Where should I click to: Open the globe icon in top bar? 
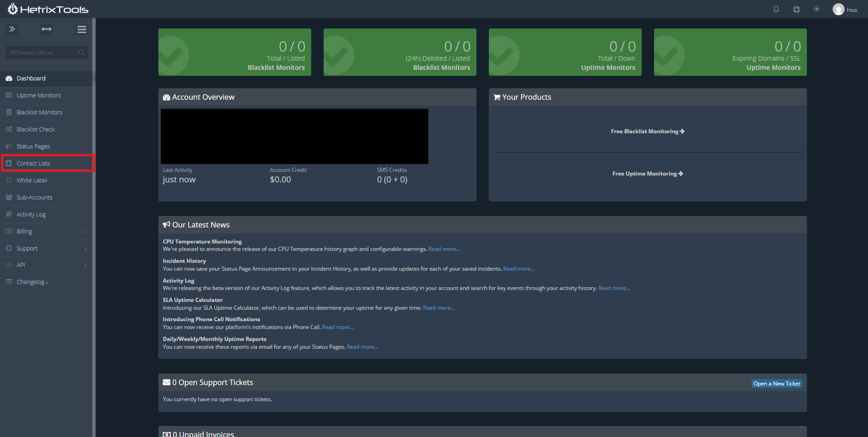coord(796,9)
